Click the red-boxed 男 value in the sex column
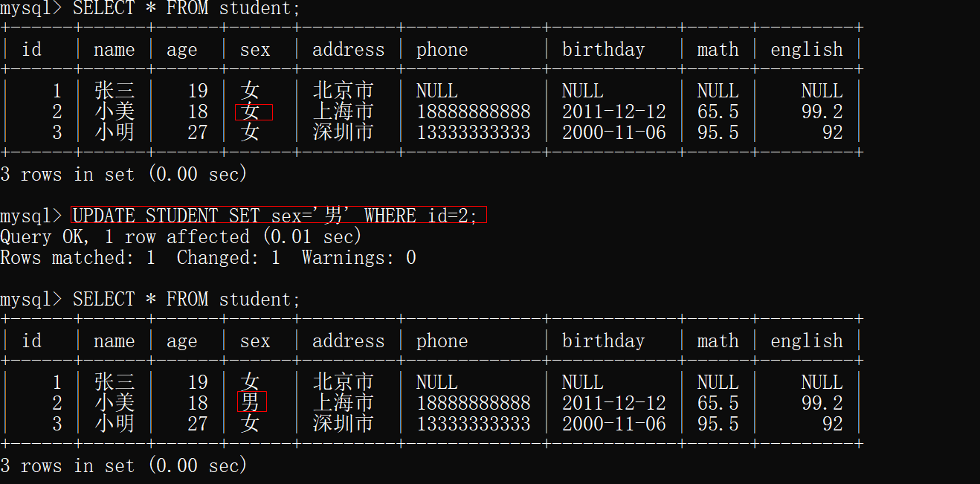The height and width of the screenshot is (484, 980). point(251,402)
